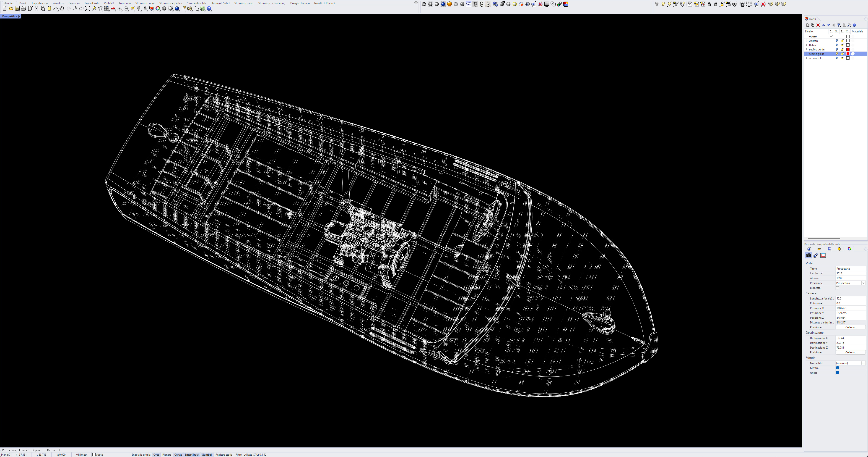Expand the Ariston layer
The width and height of the screenshot is (868, 457).
[x=806, y=41]
